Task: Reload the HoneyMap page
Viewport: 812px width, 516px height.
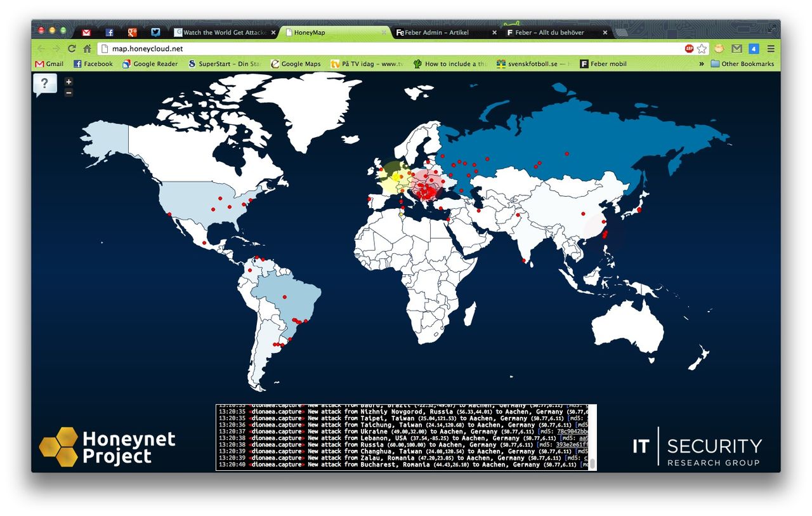Action: click(72, 48)
